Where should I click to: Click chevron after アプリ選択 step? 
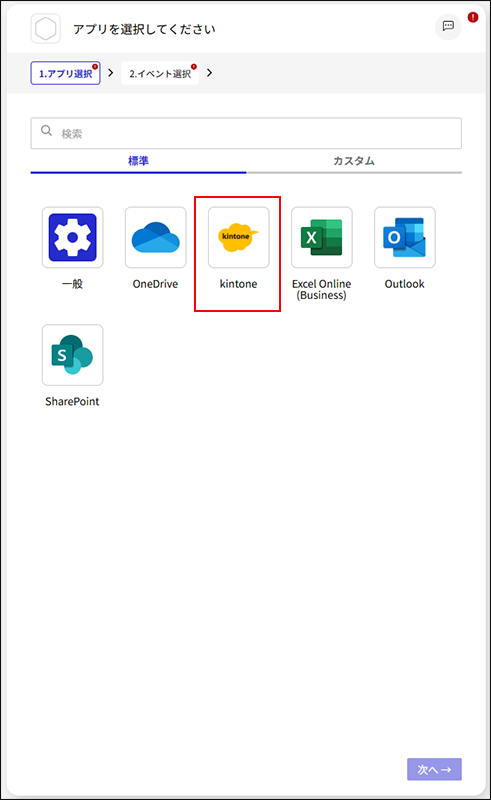point(110,73)
